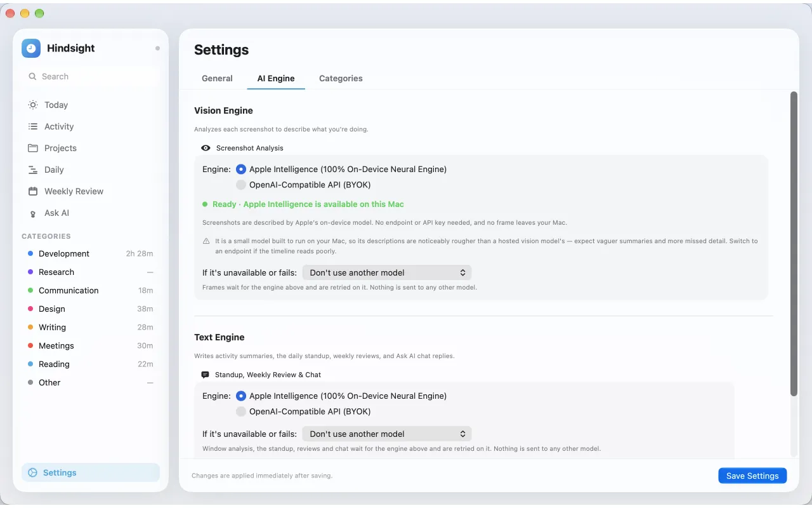Click the search magnifier icon in sidebar
Viewport: 812px width, 508px height.
(x=32, y=76)
